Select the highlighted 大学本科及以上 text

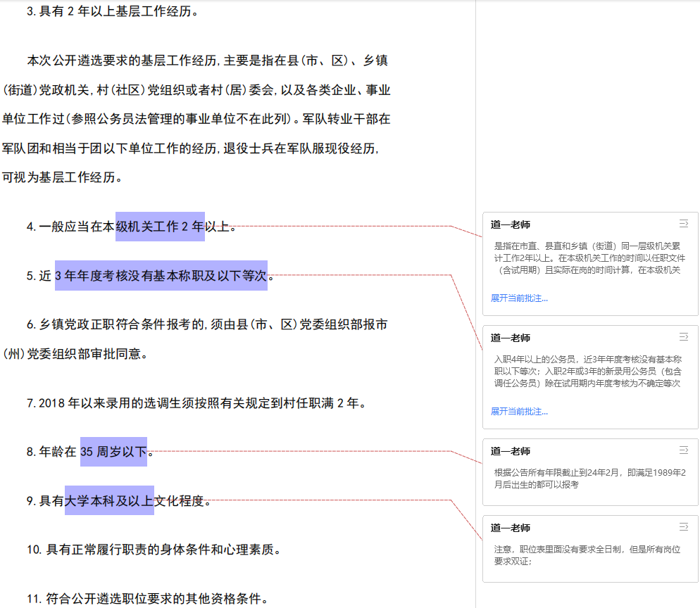click(109, 500)
